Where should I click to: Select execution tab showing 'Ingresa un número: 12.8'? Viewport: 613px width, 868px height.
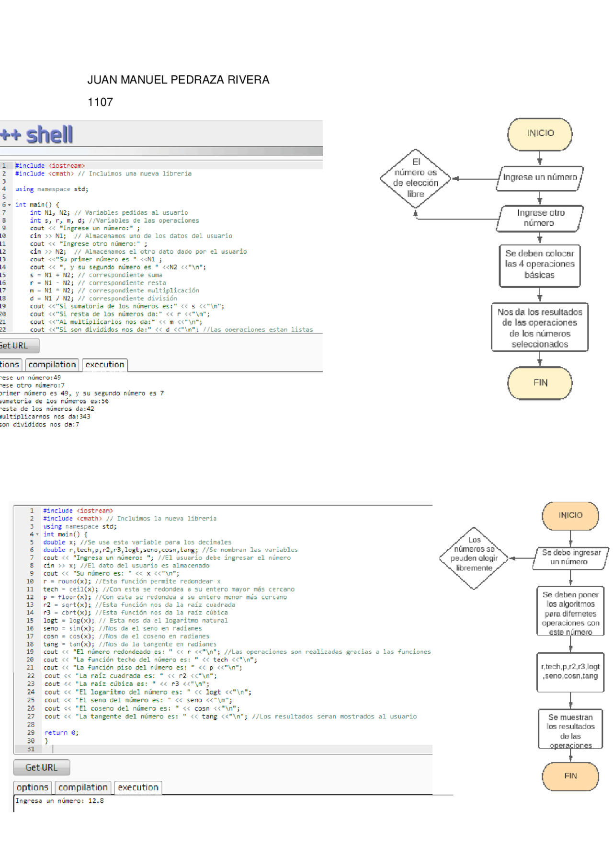[138, 787]
